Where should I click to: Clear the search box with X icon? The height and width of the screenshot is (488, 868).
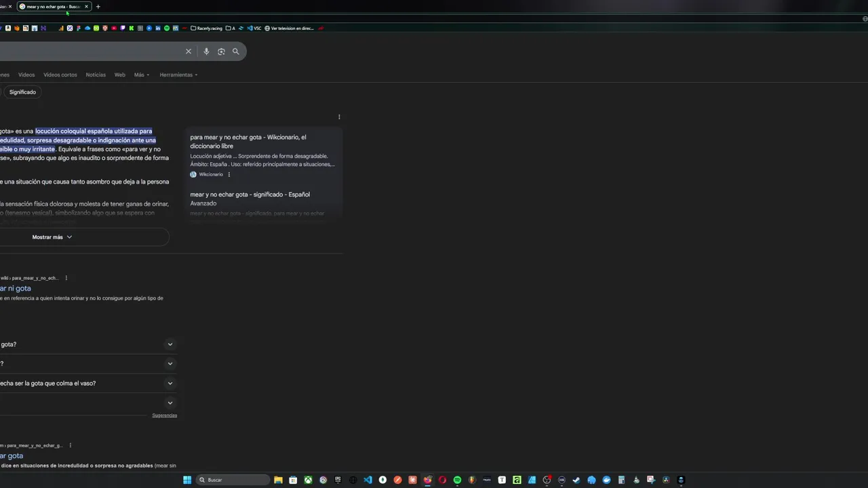click(189, 52)
